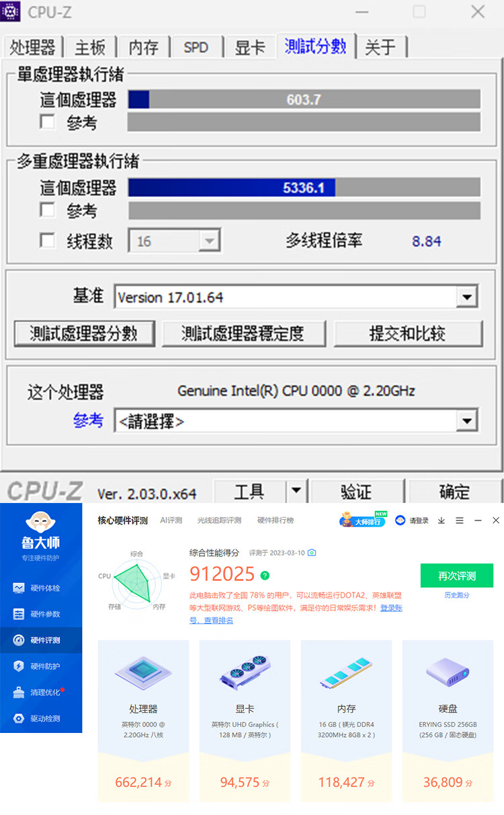
Task: Switch to the 关于 tab
Action: point(380,48)
